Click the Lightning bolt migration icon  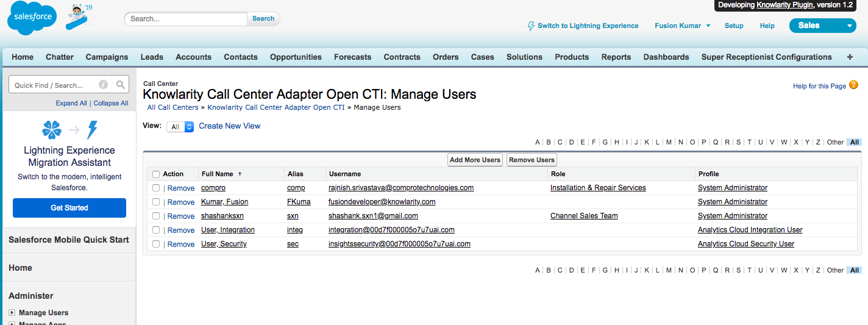[92, 130]
